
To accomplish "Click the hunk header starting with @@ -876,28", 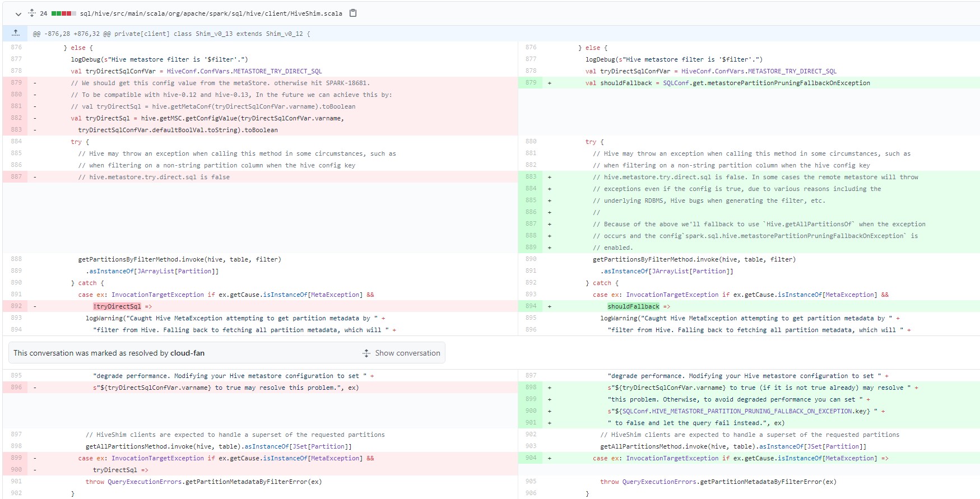I will tap(171, 34).
